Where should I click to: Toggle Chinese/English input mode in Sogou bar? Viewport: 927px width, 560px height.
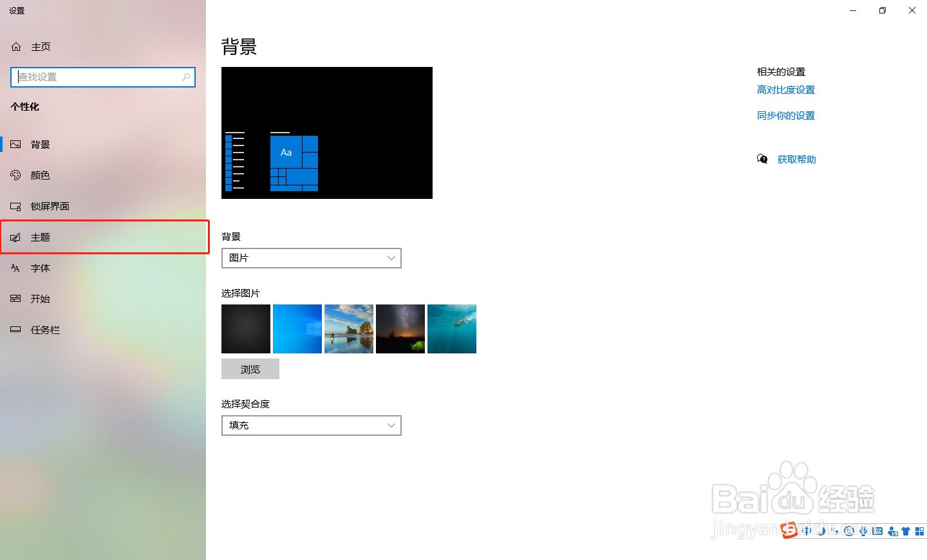point(806,530)
